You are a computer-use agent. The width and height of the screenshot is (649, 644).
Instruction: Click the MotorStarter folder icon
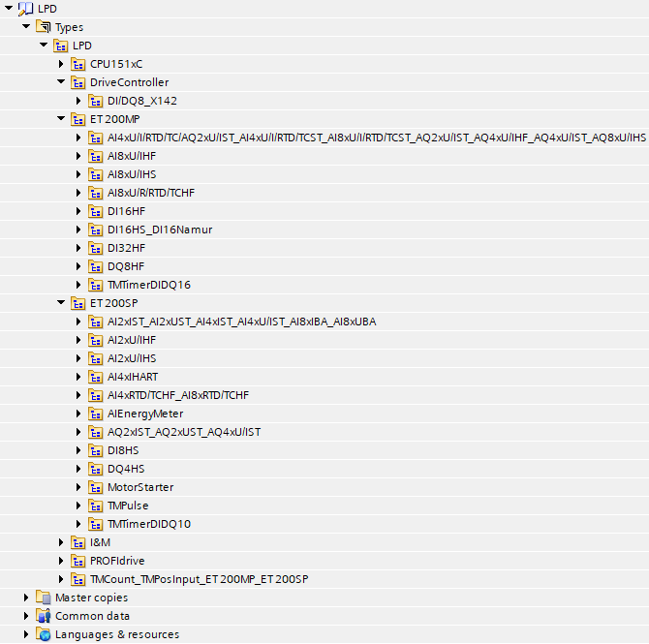[96, 487]
